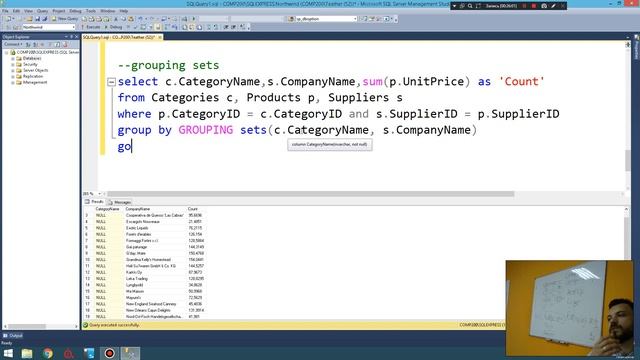Image resolution: width=640 pixels, height=360 pixels.
Task: Select the Leka Trading result cell
Action: click(155, 279)
